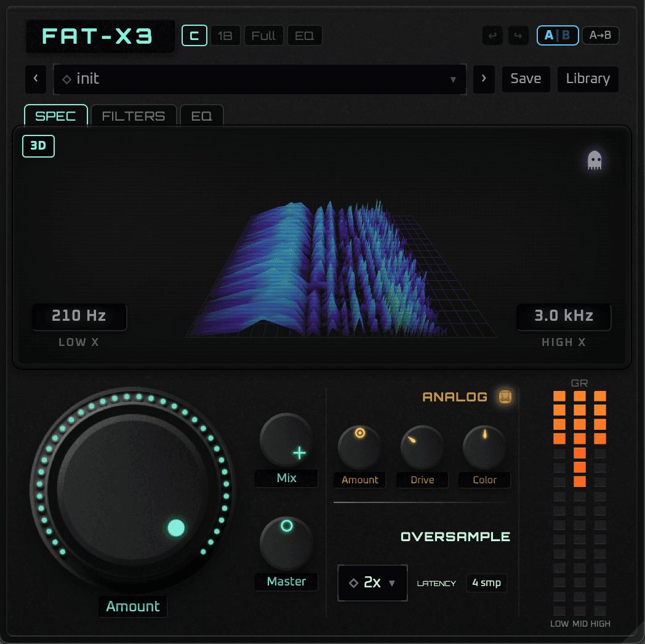Click the Mix knob
645x644 pixels.
[x=286, y=440]
